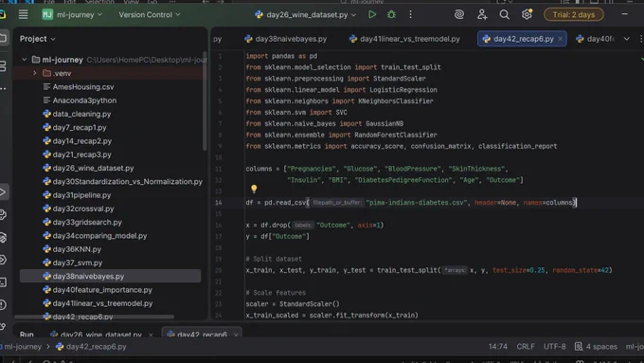Change UTF-8 file encoding
This screenshot has height=363, width=644.
[x=554, y=347]
